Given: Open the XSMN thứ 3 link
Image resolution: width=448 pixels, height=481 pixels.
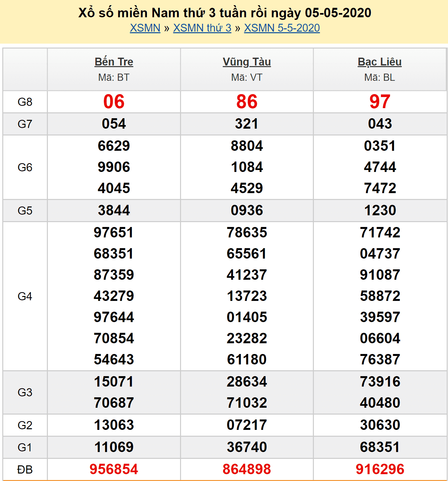Looking at the screenshot, I should (202, 28).
